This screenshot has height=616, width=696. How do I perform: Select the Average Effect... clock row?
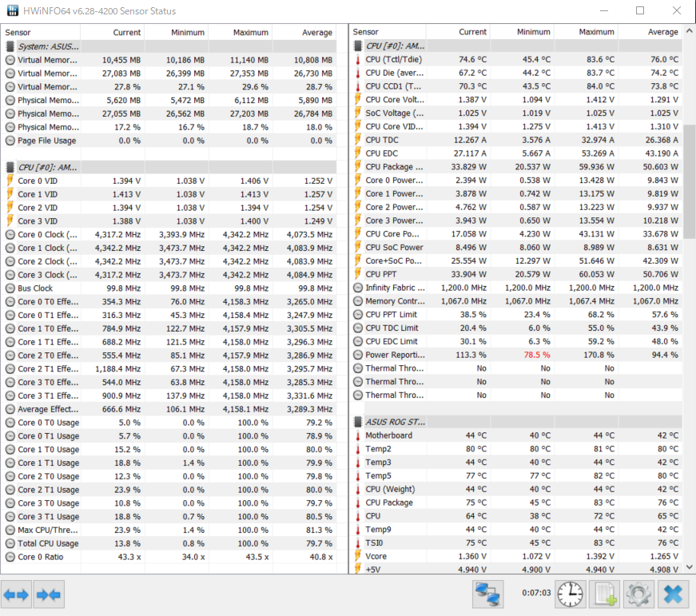(169, 409)
